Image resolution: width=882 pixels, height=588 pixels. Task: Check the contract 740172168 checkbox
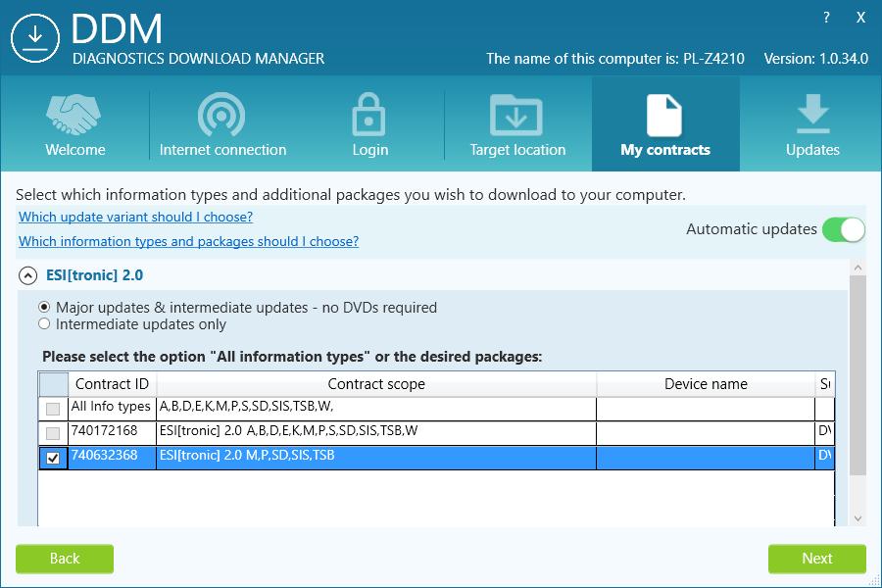pos(53,433)
